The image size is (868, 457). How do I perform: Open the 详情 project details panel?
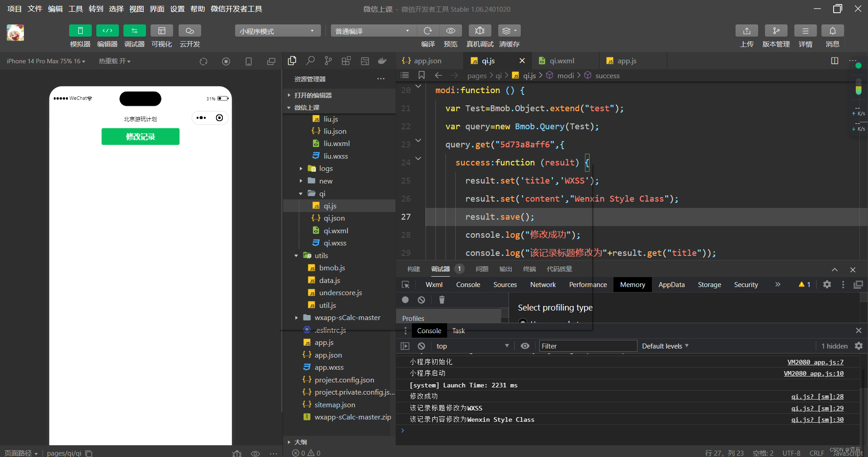pos(806,31)
